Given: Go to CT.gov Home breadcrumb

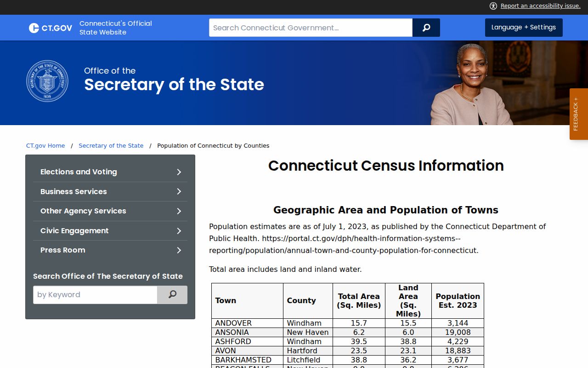Looking at the screenshot, I should pos(45,146).
